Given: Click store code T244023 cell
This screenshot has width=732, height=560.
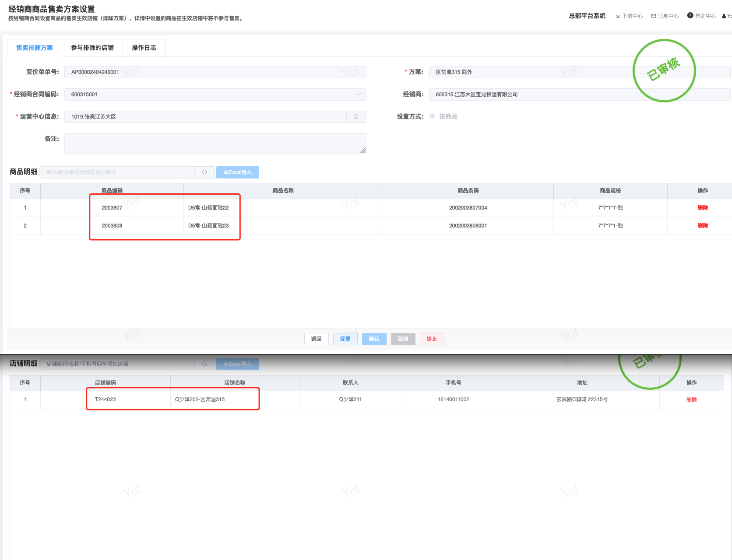Looking at the screenshot, I should pos(106,399).
